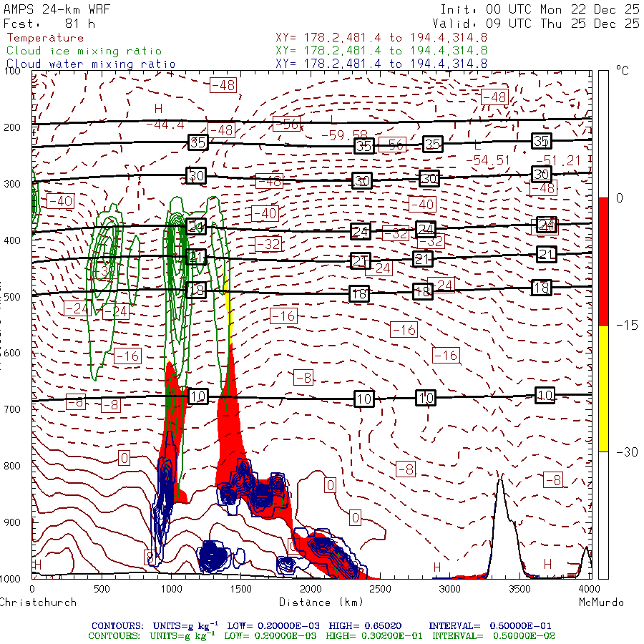
Task: Click the "900" pressure axis label
Action: point(12,522)
